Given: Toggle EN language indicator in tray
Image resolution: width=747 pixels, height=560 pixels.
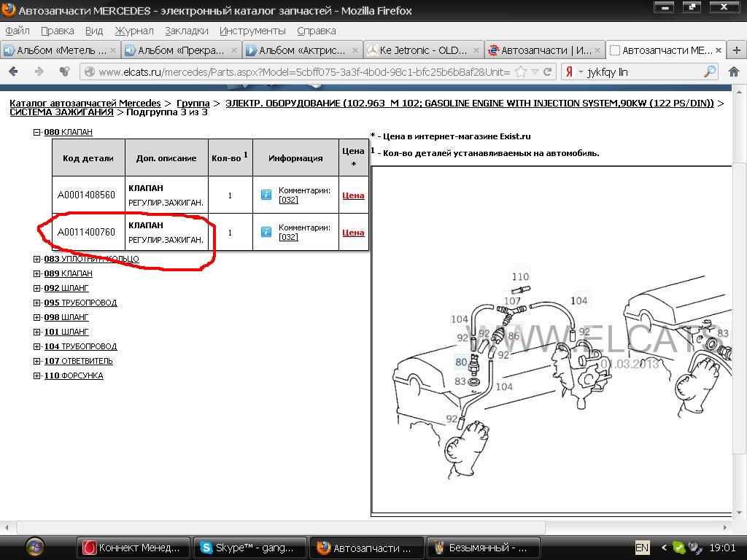Looking at the screenshot, I should 642,548.
